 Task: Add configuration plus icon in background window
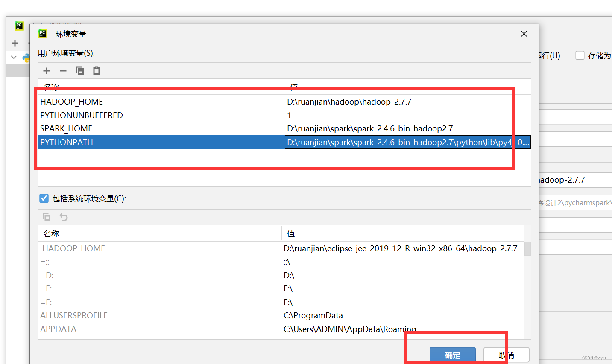coord(15,43)
